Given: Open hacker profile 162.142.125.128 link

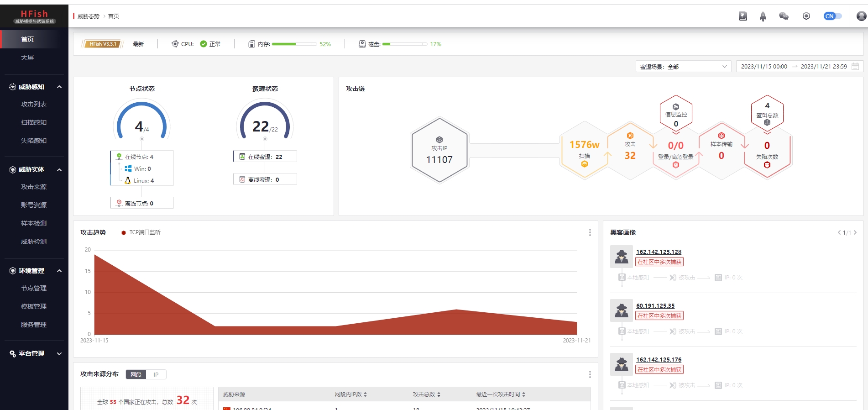Looking at the screenshot, I should pyautogui.click(x=659, y=252).
